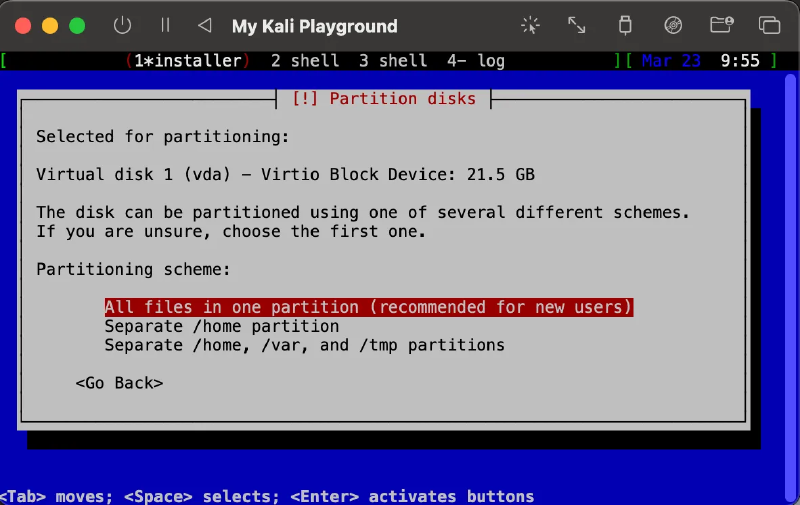Screen dimensions: 800x505
Task: Open the '3 shell' tab
Action: click(393, 61)
